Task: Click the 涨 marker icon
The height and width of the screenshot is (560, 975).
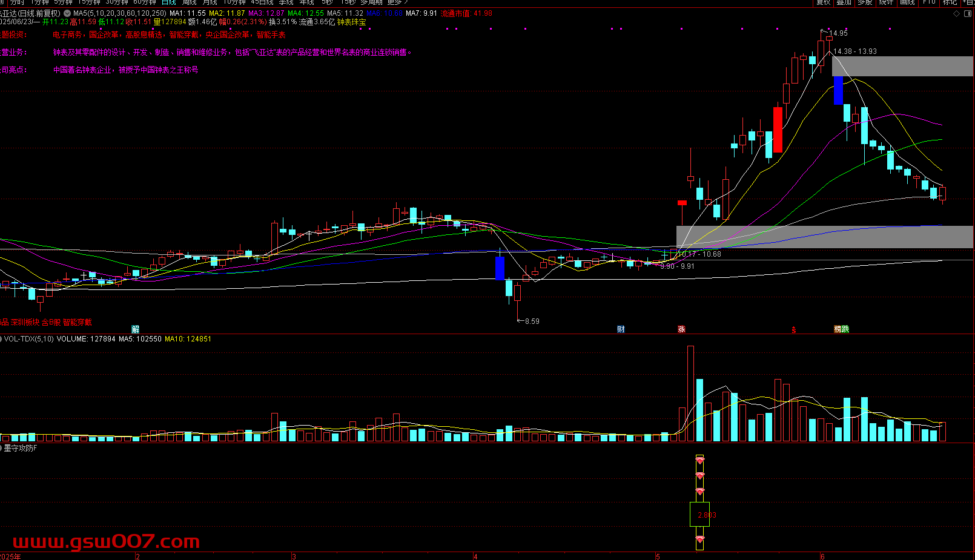Action: (x=681, y=329)
